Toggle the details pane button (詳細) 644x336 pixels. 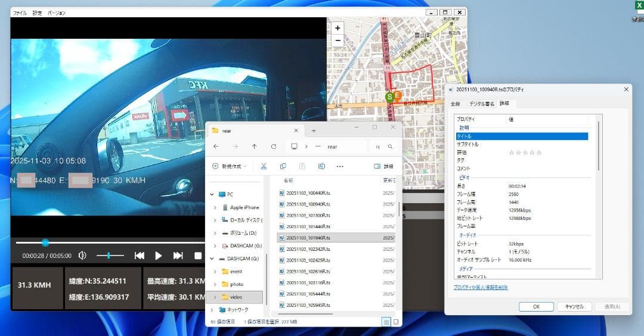click(383, 166)
